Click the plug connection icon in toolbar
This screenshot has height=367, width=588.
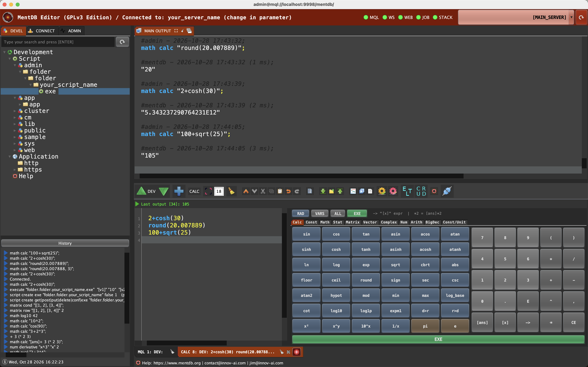coord(447,191)
